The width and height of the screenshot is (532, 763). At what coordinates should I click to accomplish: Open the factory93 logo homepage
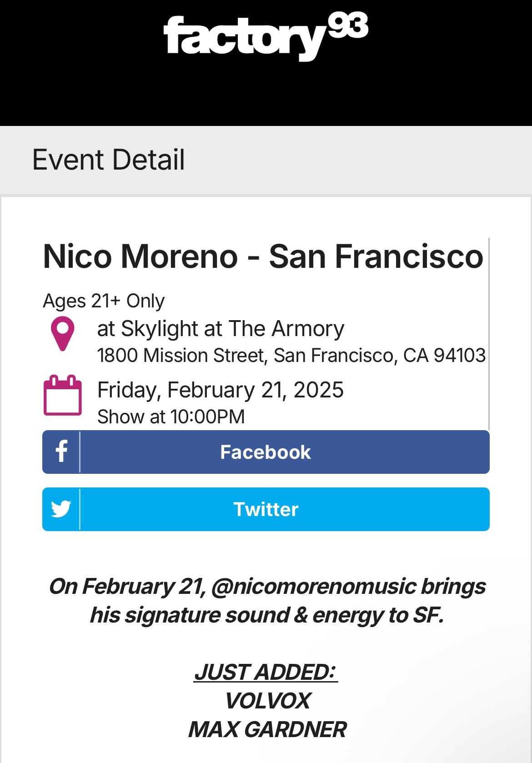(x=266, y=36)
